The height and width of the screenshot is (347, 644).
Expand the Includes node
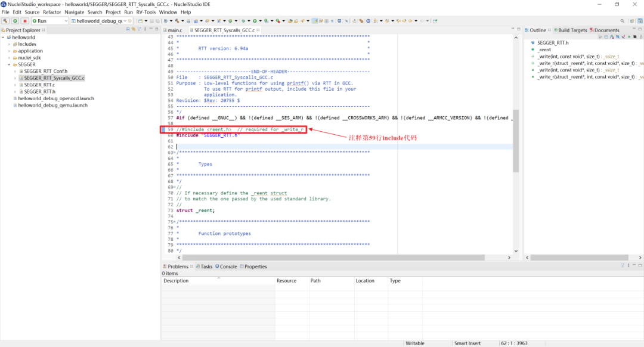click(9, 44)
